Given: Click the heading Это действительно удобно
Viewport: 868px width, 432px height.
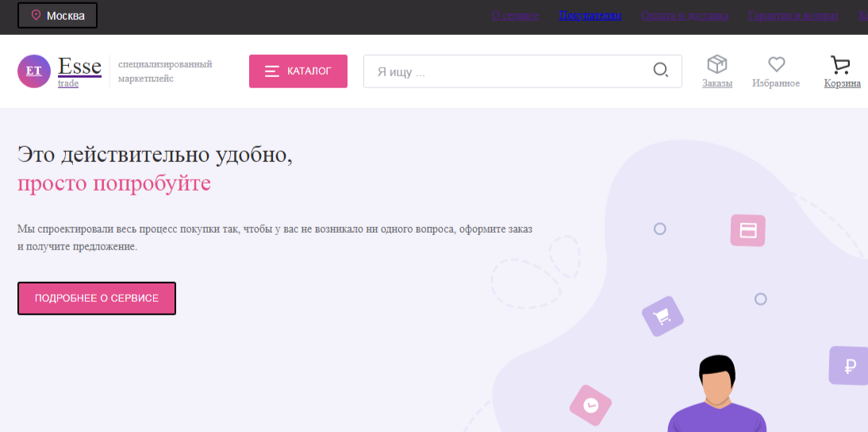Looking at the screenshot, I should coord(155,155).
